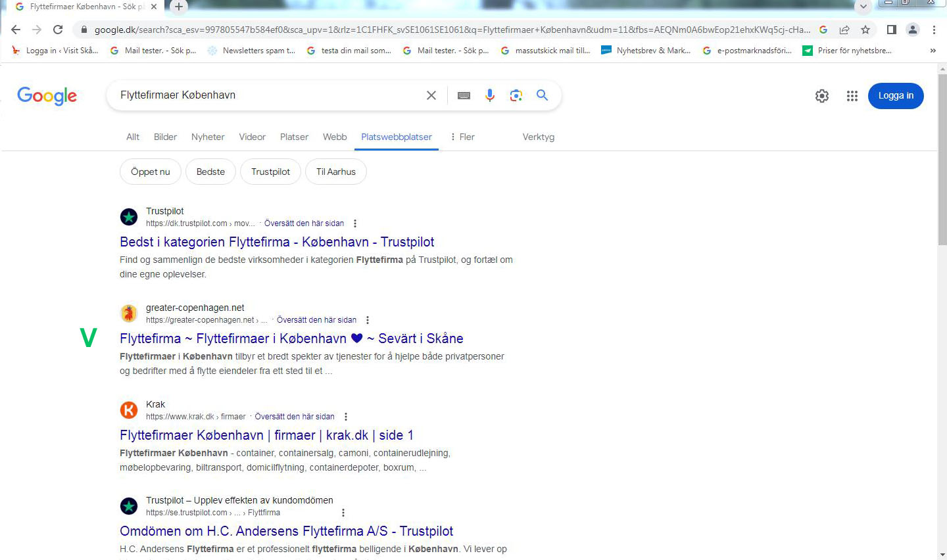Go back to previous page arrow

tap(16, 30)
